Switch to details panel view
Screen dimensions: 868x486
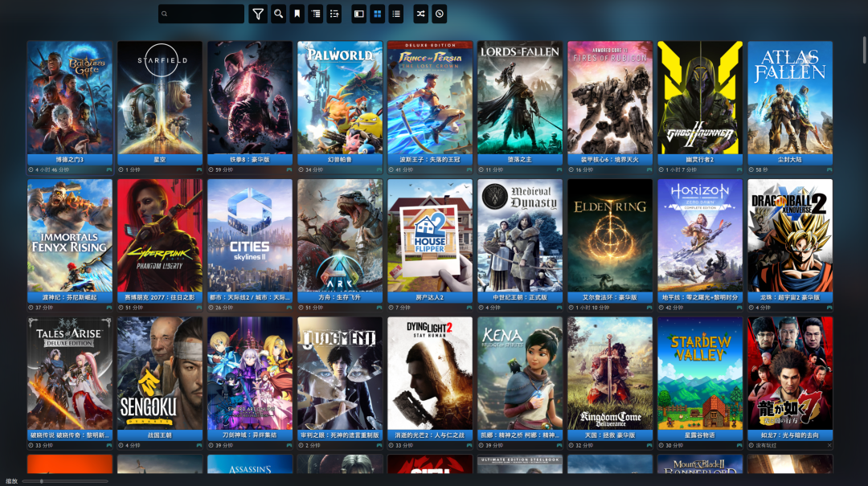pos(359,14)
